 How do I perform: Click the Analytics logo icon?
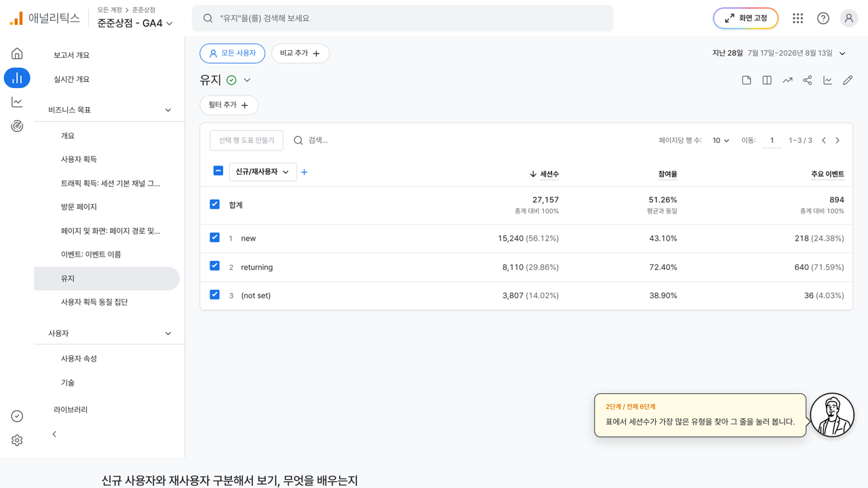pos(16,18)
